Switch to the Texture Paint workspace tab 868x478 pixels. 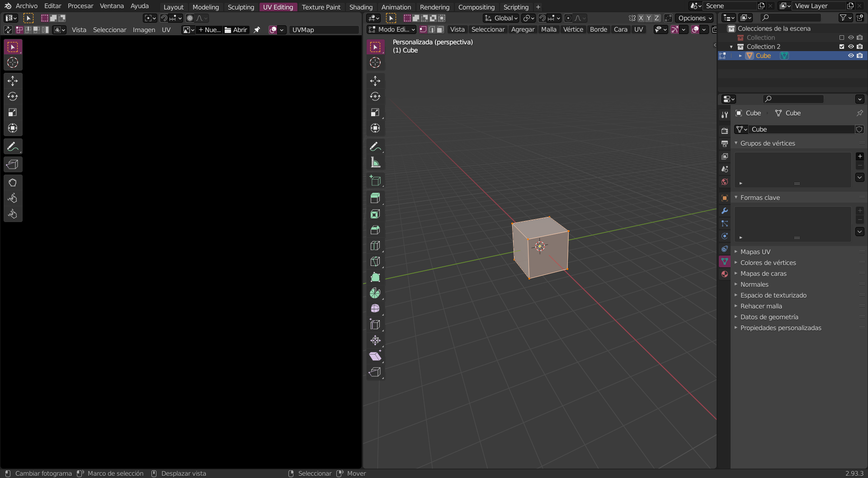click(321, 7)
